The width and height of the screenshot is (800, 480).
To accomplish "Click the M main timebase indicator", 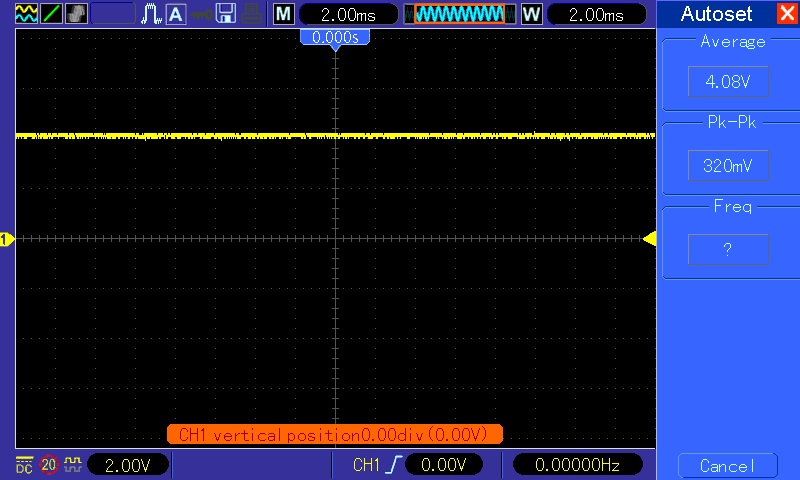I will (x=284, y=14).
